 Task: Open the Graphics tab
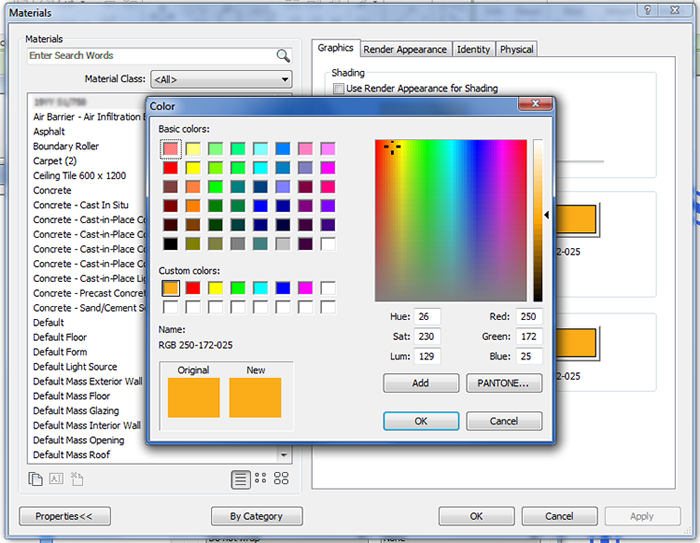click(336, 48)
